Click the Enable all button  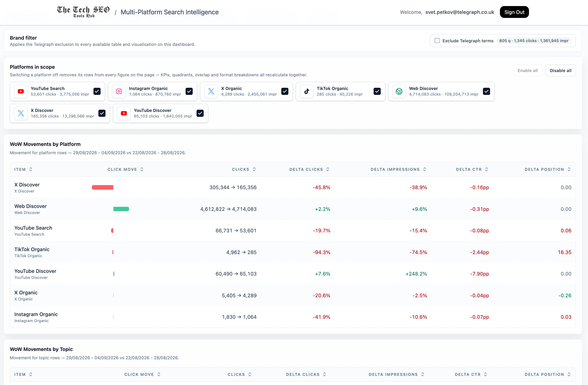[527, 71]
